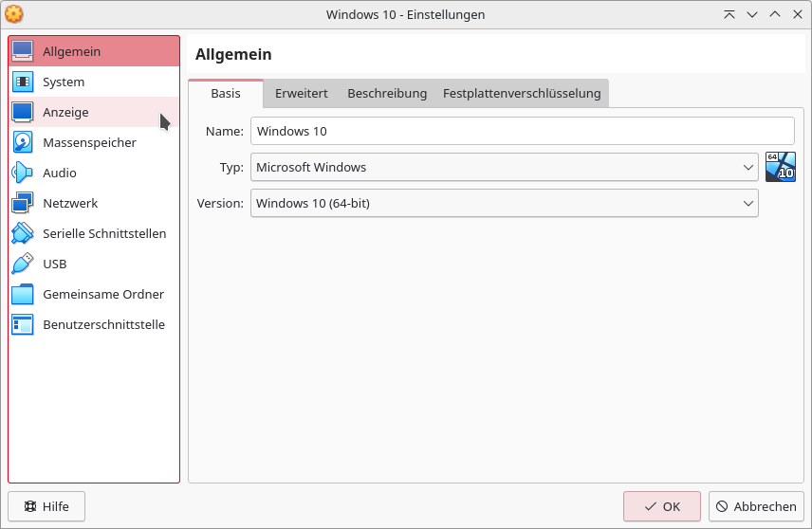
Task: Click the System chip icon in the sidebar
Action: click(23, 82)
